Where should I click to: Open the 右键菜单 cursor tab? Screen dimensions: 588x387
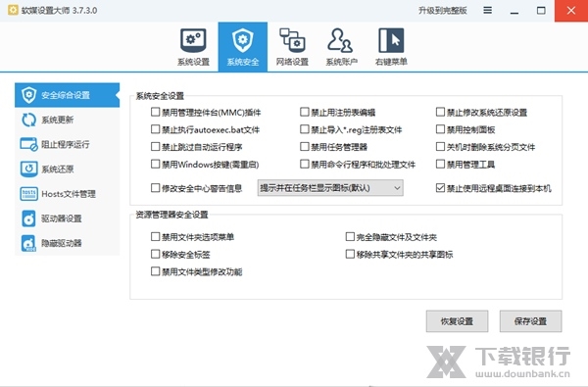(391, 40)
